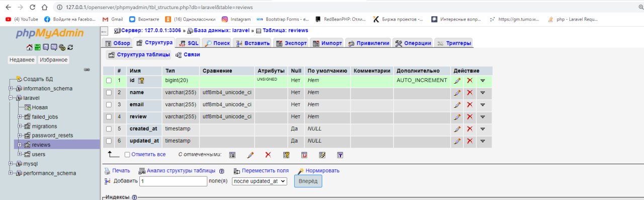The image size is (644, 200).
Task: Check the checkbox for the review row
Action: click(108, 117)
